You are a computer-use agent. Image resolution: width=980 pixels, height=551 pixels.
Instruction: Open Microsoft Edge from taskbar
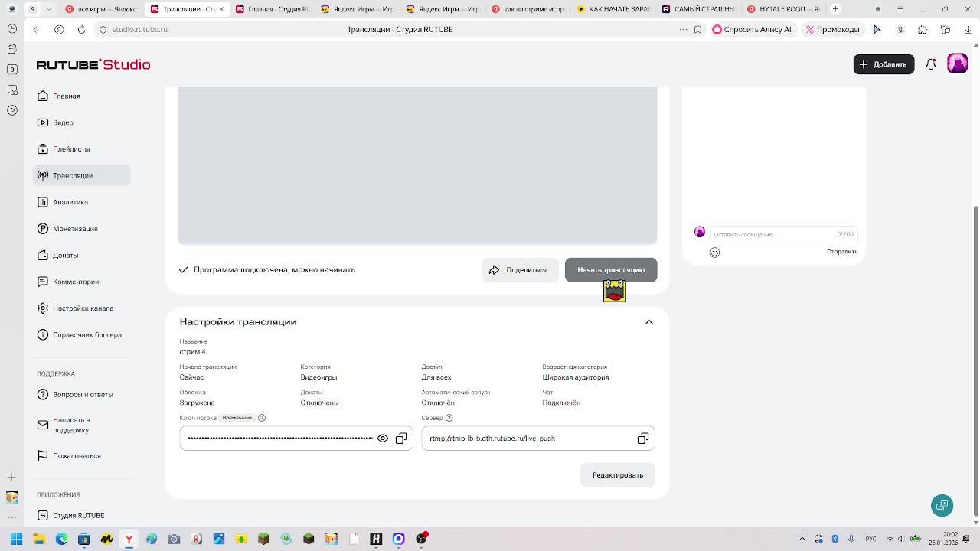tap(61, 539)
